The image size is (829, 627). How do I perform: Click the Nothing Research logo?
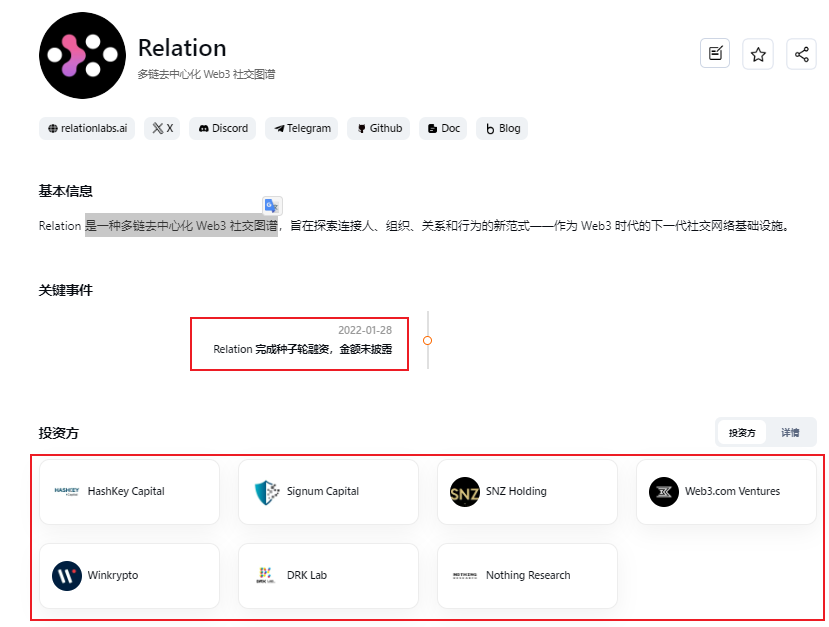pyautogui.click(x=465, y=576)
